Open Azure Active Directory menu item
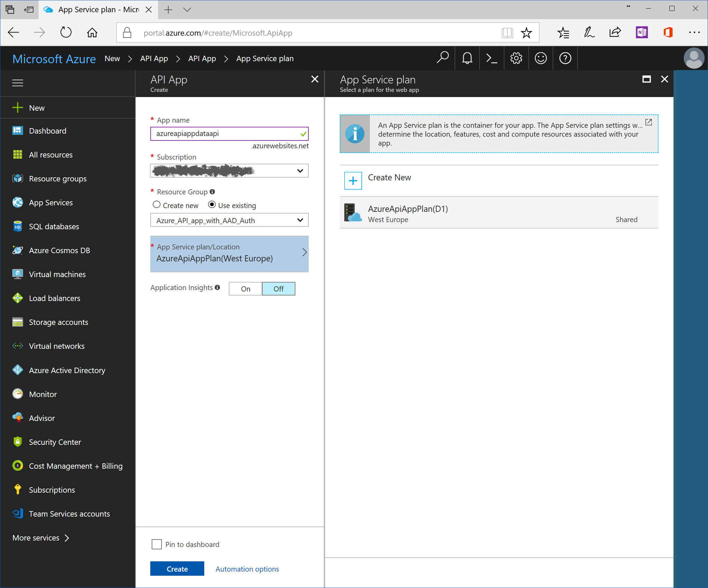Viewport: 708px width, 588px height. point(67,370)
